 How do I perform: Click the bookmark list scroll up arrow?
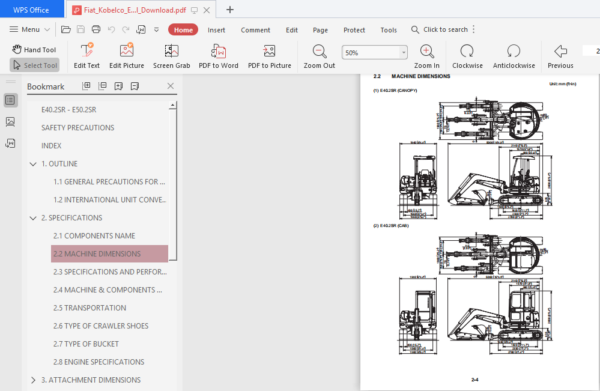(173, 105)
